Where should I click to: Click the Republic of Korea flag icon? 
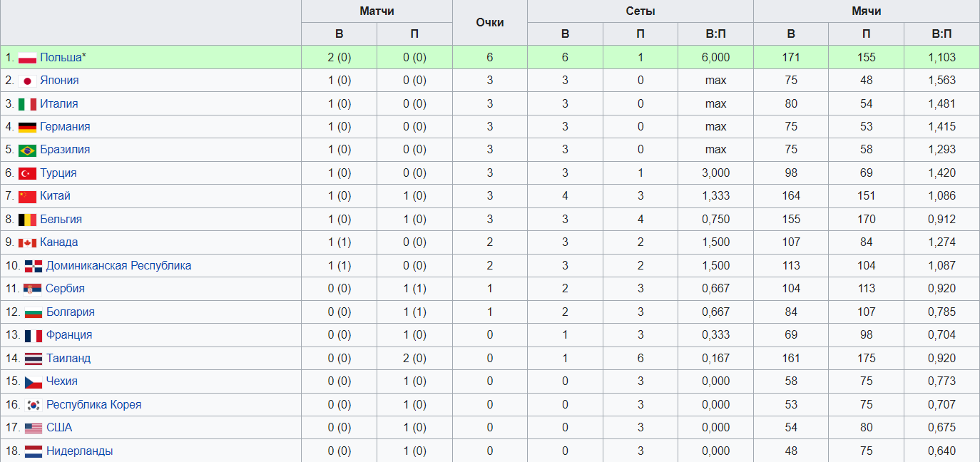(34, 405)
